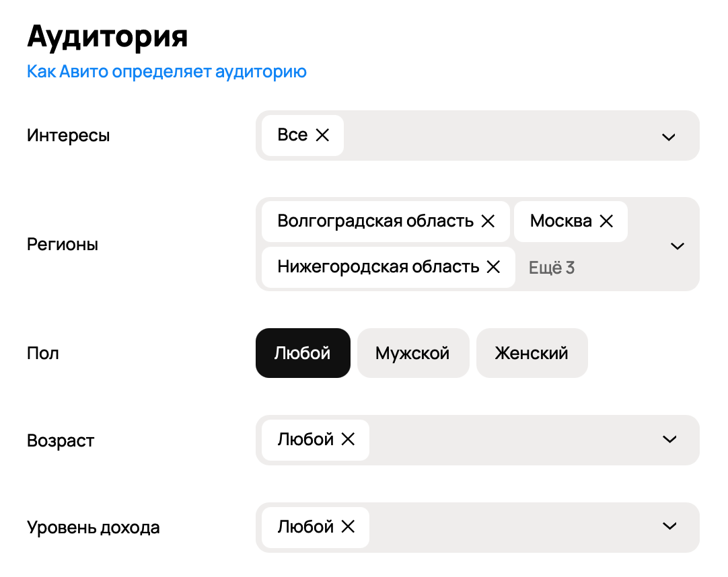Click the X icon inside the Возраст chip
Viewport: 728px width, 577px height.
(x=349, y=440)
